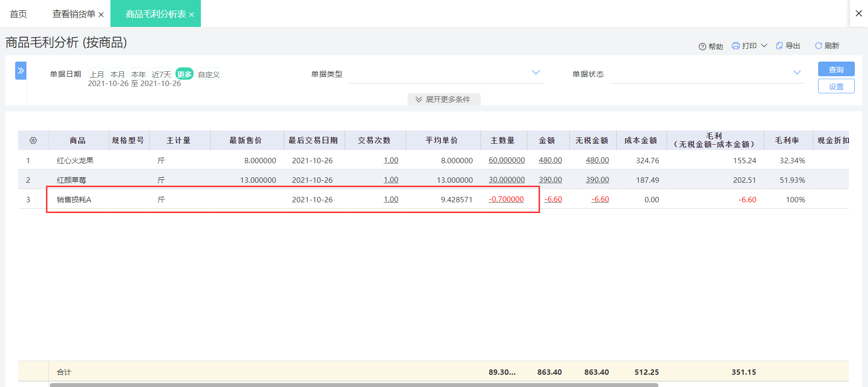The image size is (868, 387).
Task: Switch to the 首页 tab
Action: (19, 14)
